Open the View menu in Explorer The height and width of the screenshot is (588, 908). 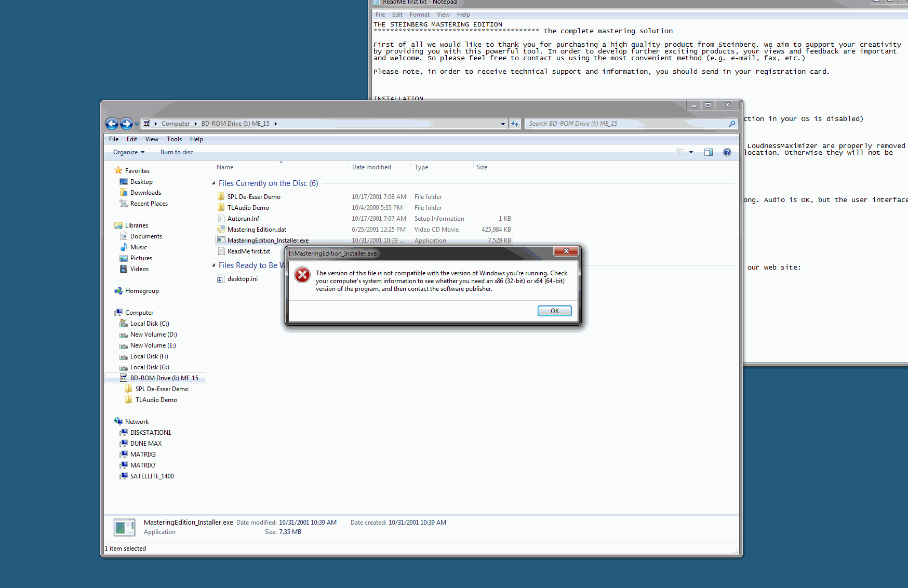click(152, 139)
